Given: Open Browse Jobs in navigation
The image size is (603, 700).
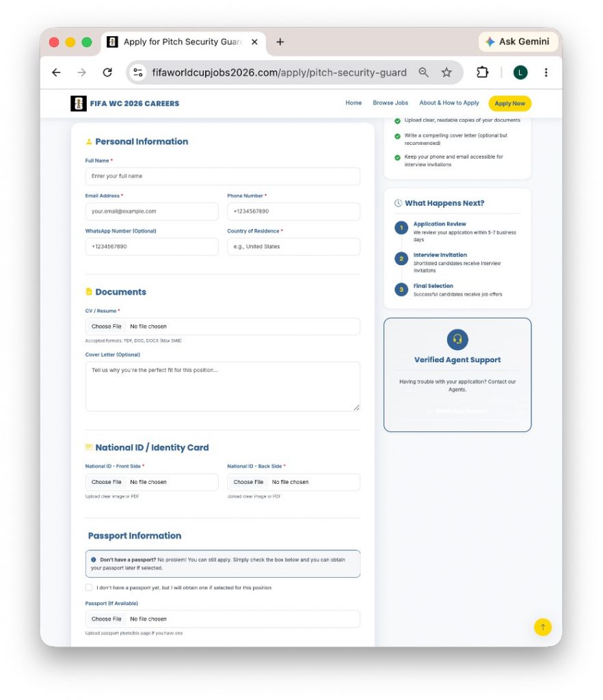Looking at the screenshot, I should pyautogui.click(x=390, y=103).
